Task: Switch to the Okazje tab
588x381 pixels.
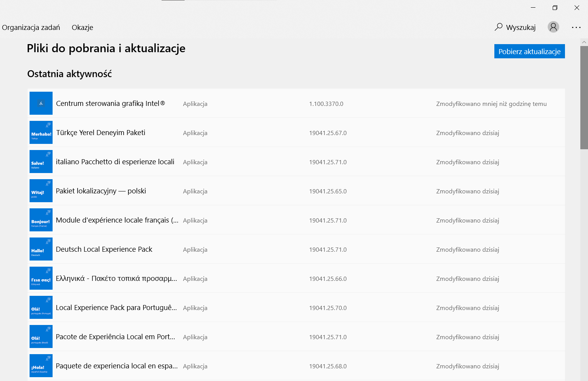Action: [x=83, y=27]
